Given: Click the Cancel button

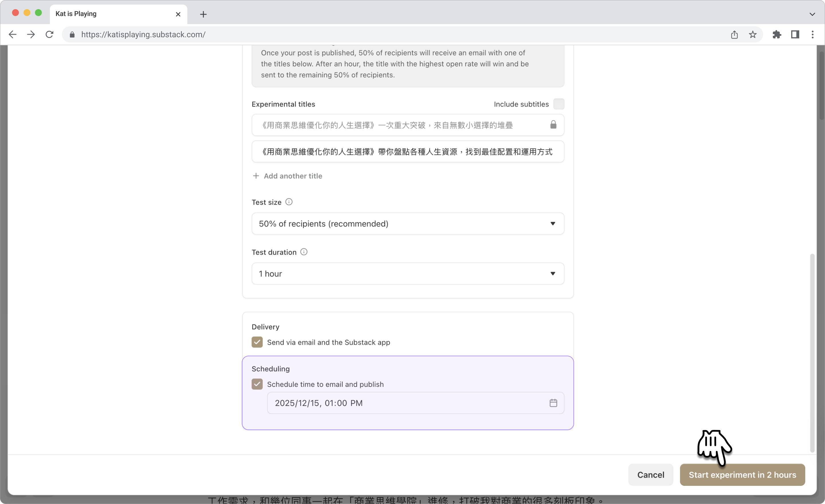Looking at the screenshot, I should 650,475.
